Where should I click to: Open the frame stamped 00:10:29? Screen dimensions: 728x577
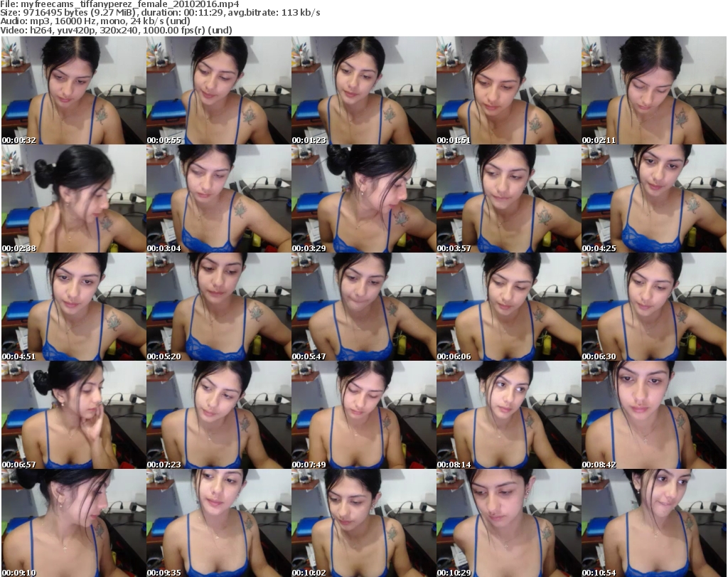coord(509,523)
